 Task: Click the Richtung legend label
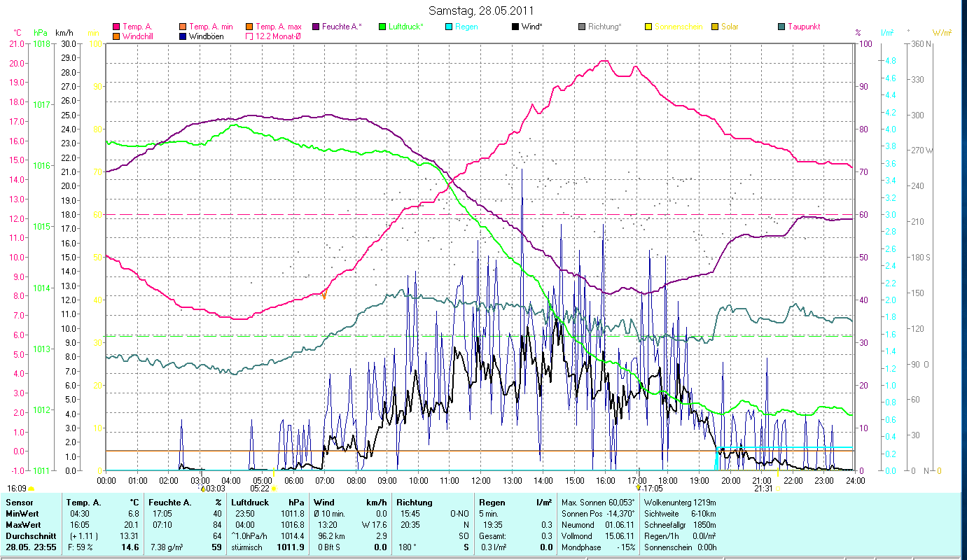(605, 27)
